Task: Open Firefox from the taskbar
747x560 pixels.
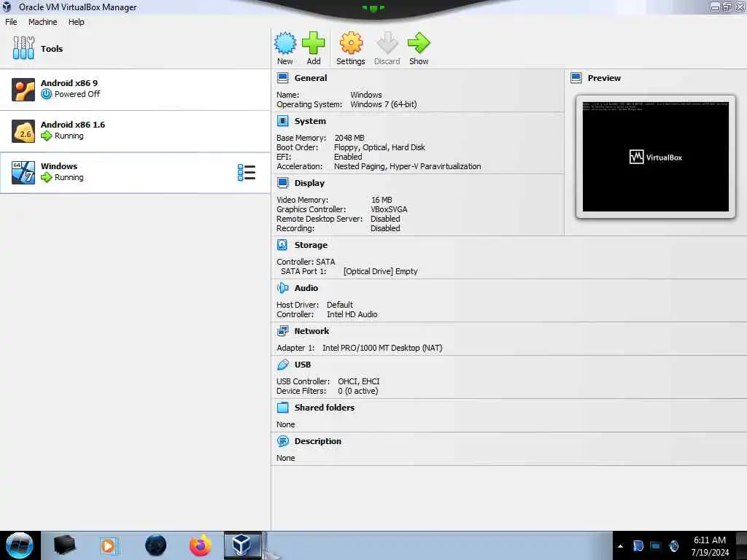Action: coord(200,545)
